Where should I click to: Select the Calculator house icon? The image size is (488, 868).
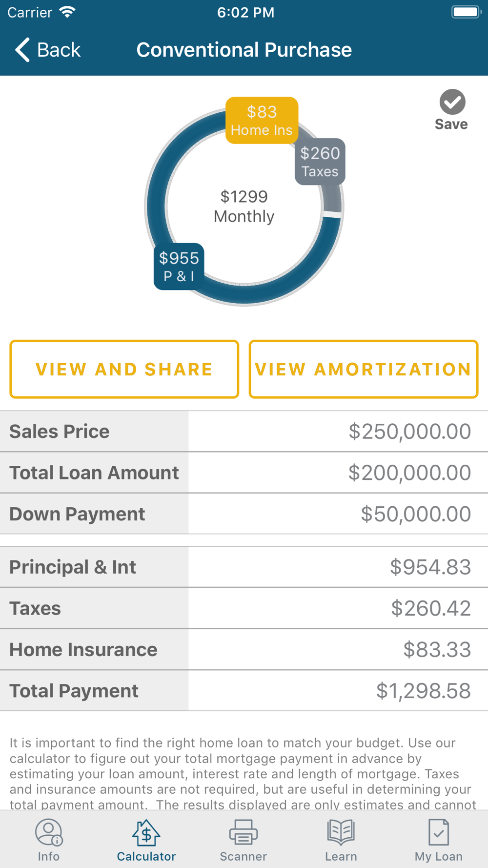pos(146,832)
